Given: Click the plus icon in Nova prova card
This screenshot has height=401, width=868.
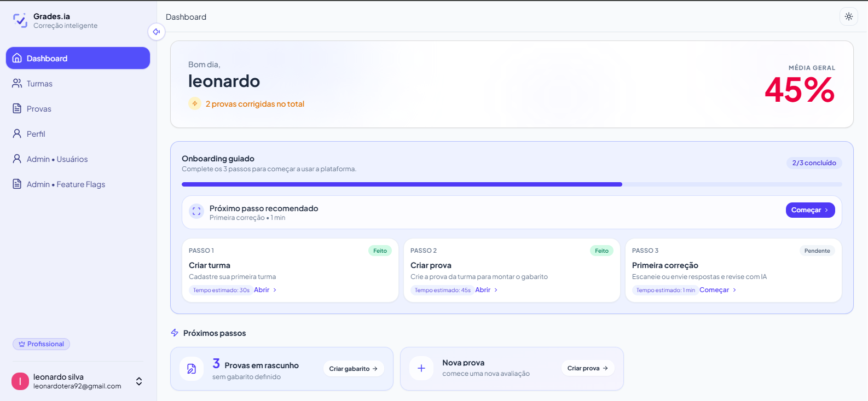Looking at the screenshot, I should [421, 368].
